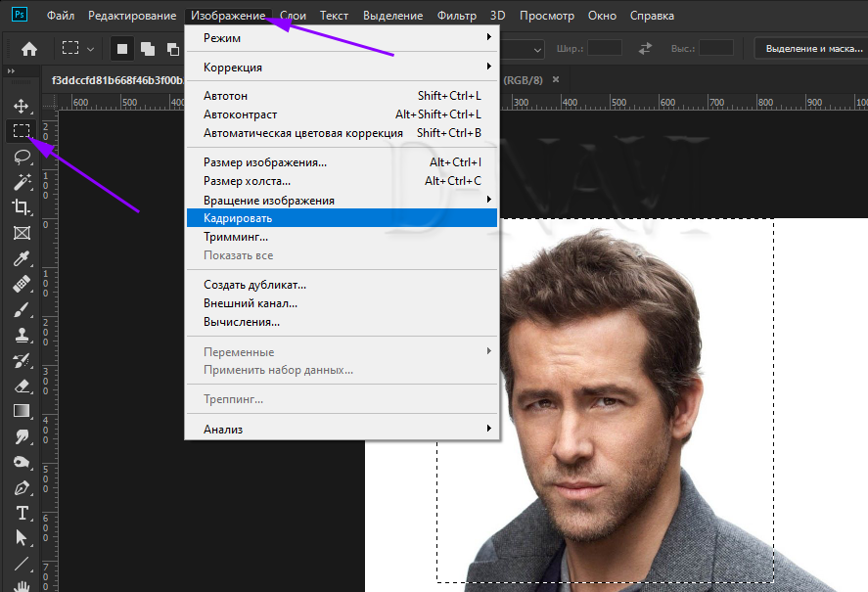Image resolution: width=868 pixels, height=592 pixels.
Task: Select the Lasso tool
Action: coord(22,157)
